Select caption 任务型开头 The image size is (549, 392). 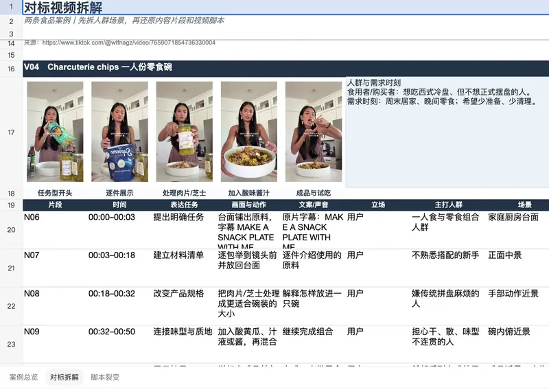tap(55, 193)
